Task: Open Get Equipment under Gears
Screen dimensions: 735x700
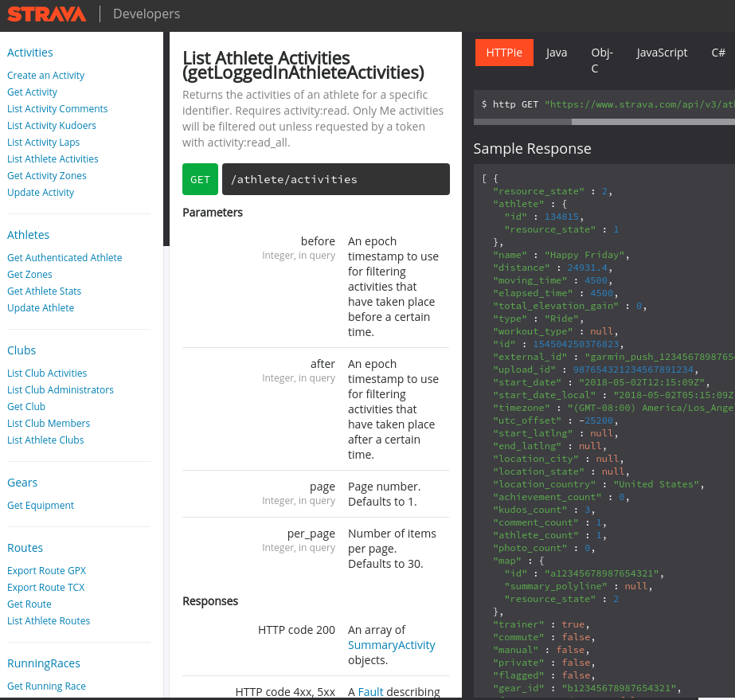Action: (41, 506)
